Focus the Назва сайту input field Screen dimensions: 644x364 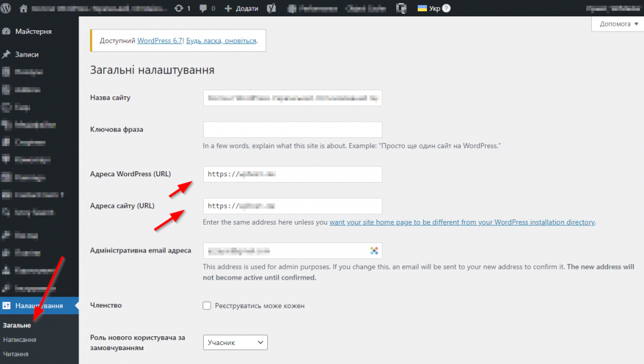(292, 98)
